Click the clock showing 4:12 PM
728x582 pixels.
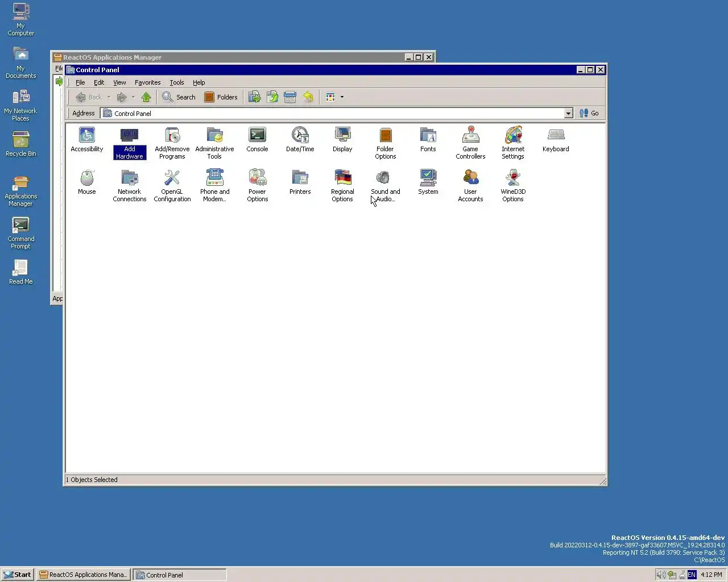712,575
